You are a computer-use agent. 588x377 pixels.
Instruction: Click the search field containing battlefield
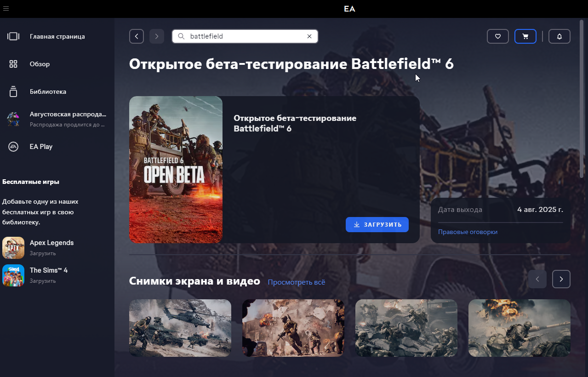tap(245, 36)
